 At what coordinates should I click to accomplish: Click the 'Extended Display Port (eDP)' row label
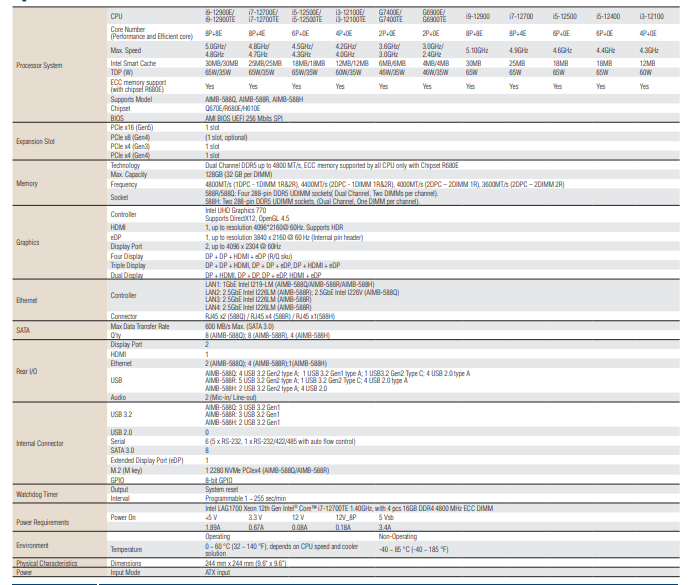coord(147,461)
